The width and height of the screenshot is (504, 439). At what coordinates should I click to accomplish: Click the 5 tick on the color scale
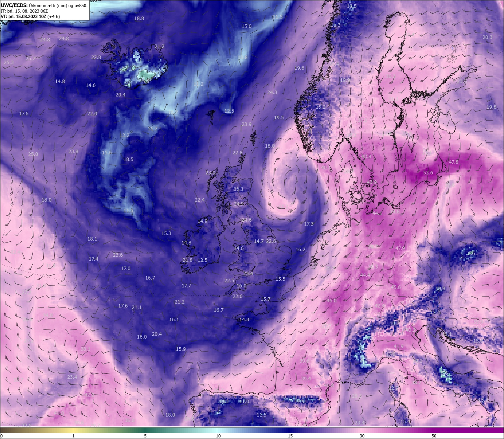(145, 436)
